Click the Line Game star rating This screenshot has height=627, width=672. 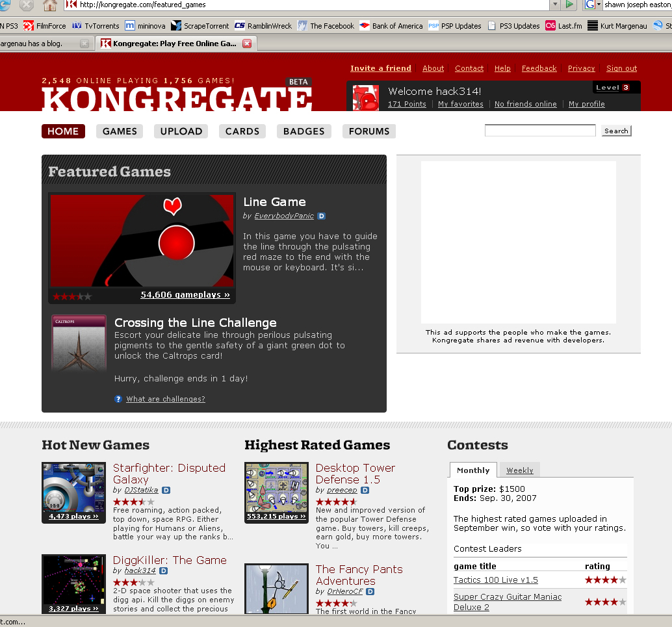coord(72,296)
